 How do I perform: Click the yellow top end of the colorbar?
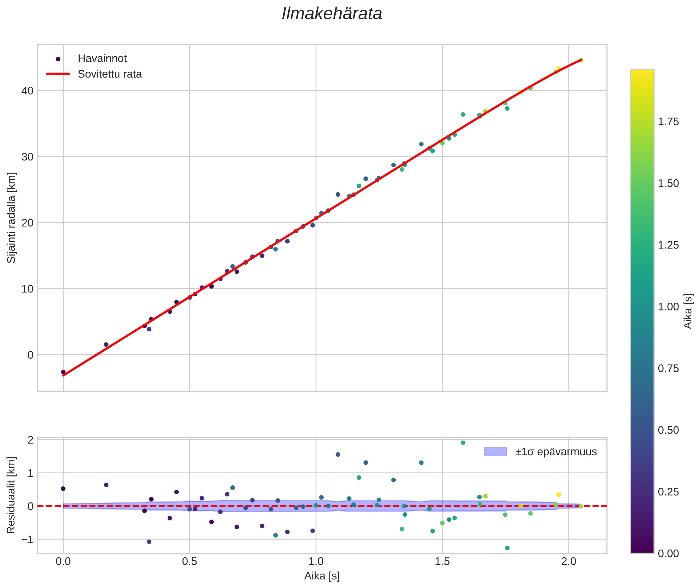click(642, 74)
